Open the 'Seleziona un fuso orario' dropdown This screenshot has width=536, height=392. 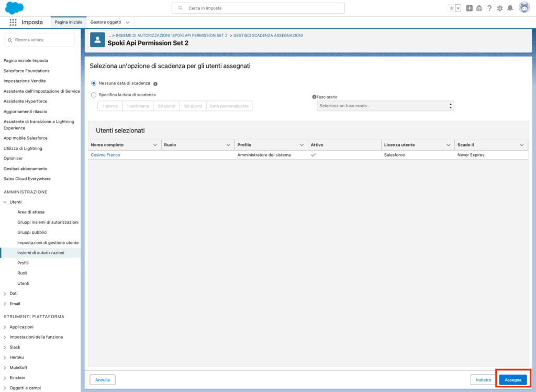(x=385, y=106)
